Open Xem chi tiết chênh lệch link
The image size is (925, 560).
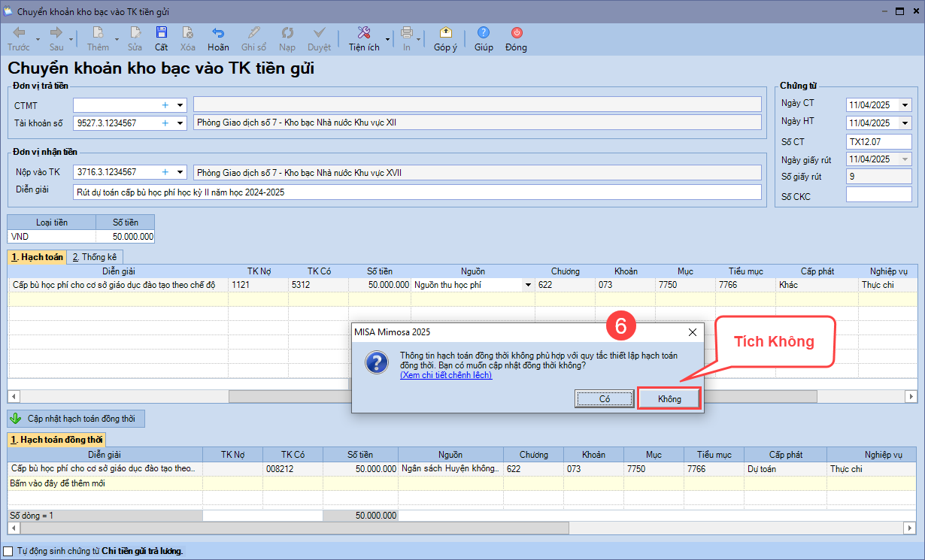[446, 375]
